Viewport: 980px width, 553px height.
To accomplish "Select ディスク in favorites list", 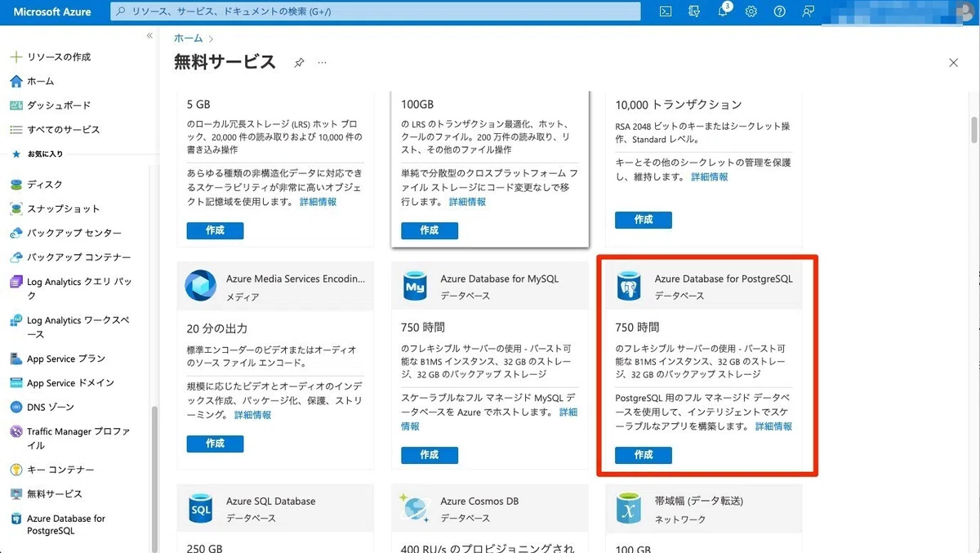I will coord(44,185).
